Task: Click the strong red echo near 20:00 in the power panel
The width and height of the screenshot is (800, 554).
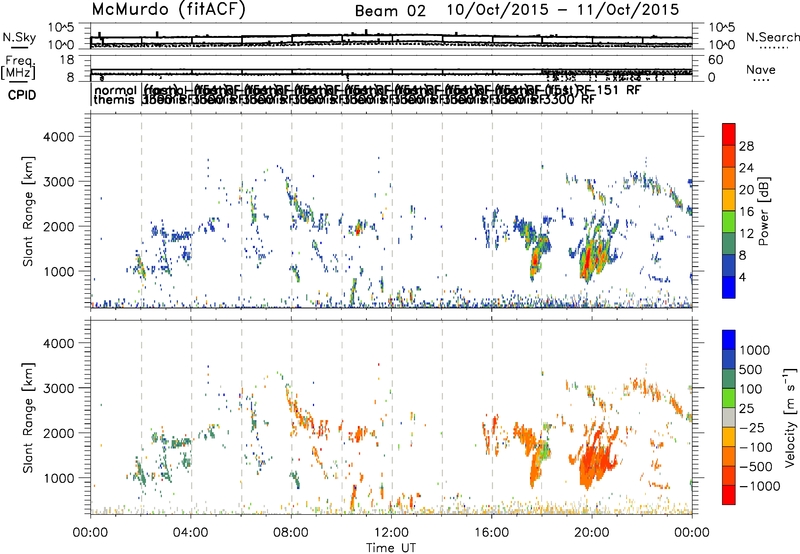Action: pos(588,256)
